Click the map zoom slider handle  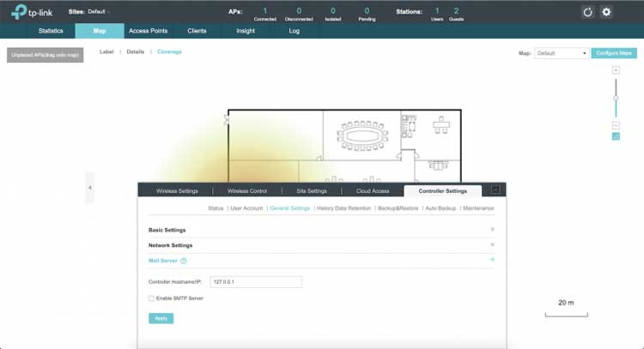coord(616,98)
